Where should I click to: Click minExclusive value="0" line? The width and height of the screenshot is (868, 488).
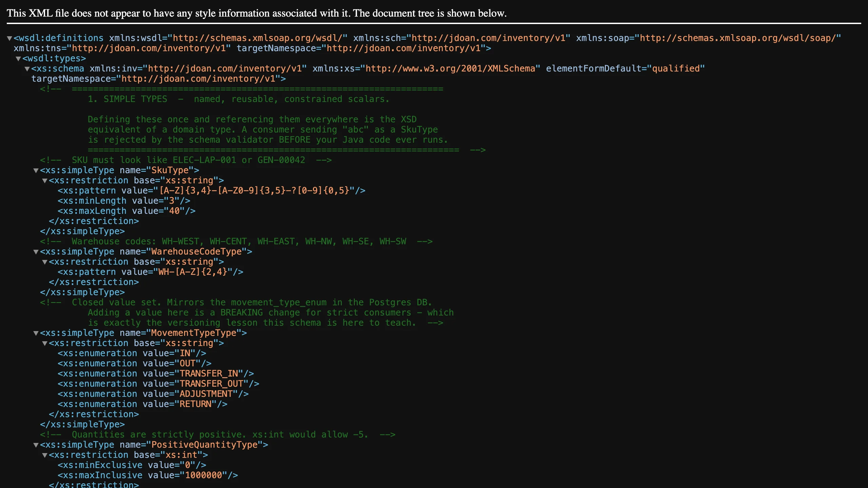(132, 465)
